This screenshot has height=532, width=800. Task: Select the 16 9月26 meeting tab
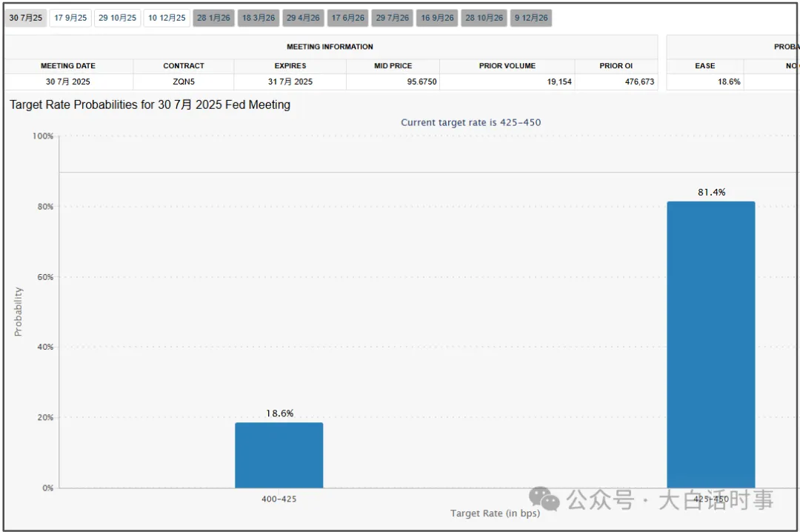437,18
